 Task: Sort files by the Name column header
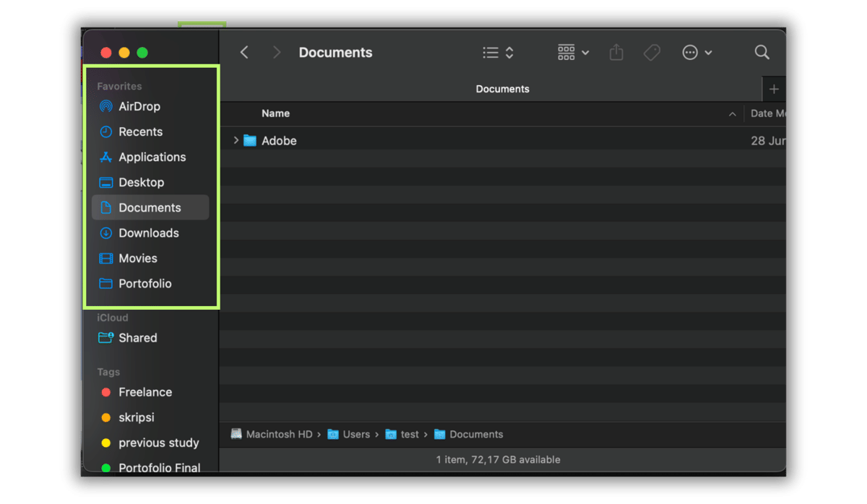(x=275, y=113)
